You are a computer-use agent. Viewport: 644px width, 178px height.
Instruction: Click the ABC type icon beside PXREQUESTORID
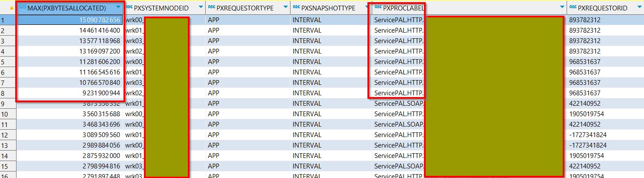click(x=573, y=7)
